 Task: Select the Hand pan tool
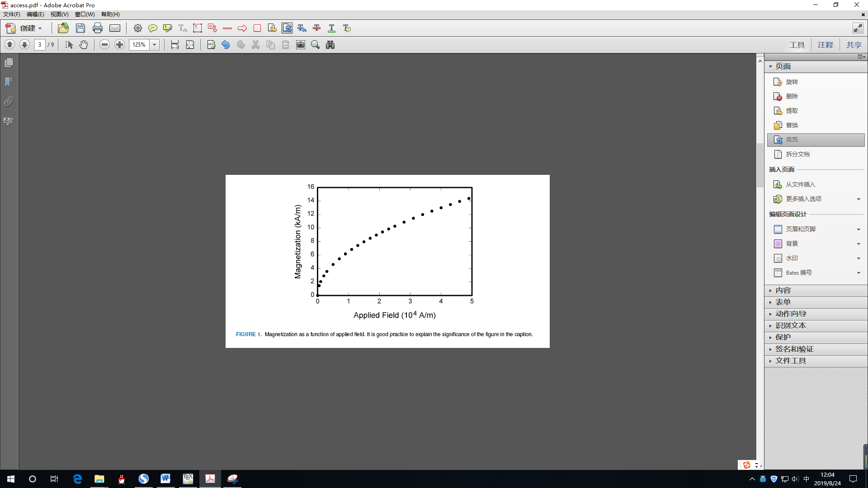[84, 45]
